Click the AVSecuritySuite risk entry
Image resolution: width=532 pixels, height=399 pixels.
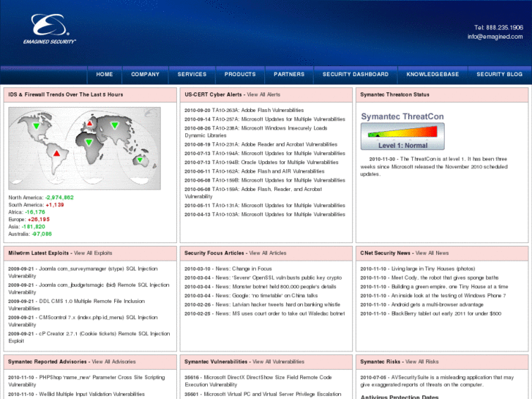click(x=437, y=381)
